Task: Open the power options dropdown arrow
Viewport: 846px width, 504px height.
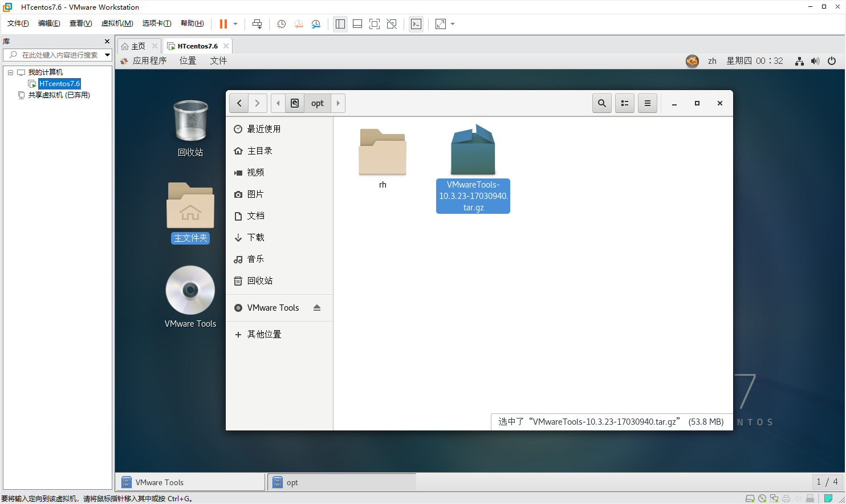Action: point(235,24)
